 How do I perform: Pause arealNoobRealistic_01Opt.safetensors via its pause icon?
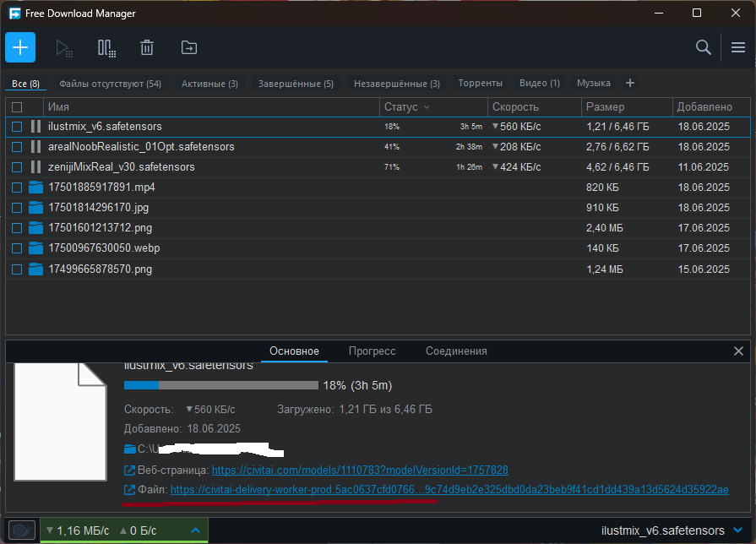click(x=35, y=147)
